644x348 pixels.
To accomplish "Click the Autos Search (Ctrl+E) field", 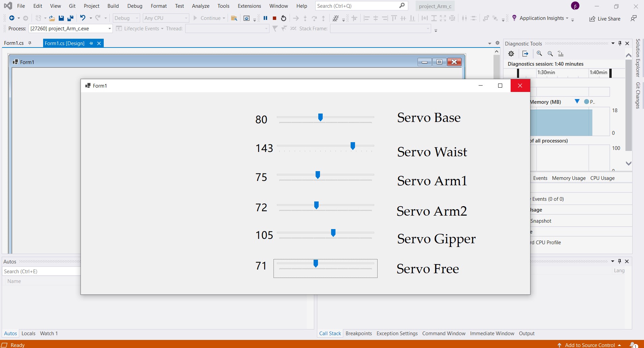I will tap(41, 272).
